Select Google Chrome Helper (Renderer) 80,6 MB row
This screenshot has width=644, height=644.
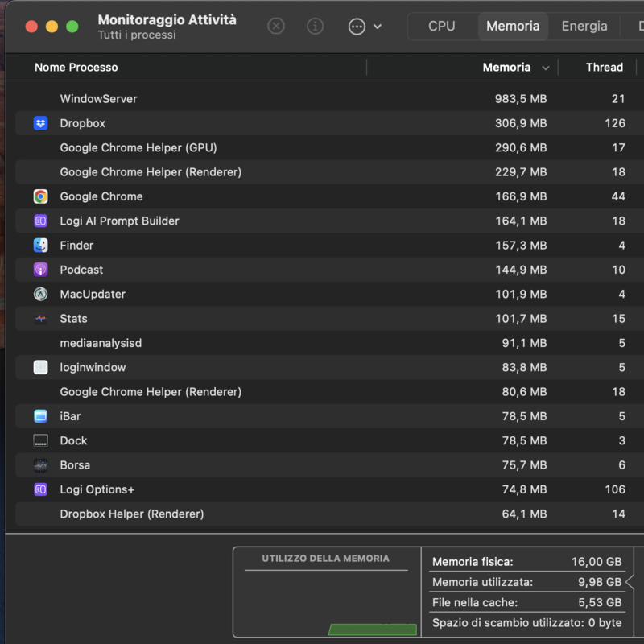[x=329, y=392]
